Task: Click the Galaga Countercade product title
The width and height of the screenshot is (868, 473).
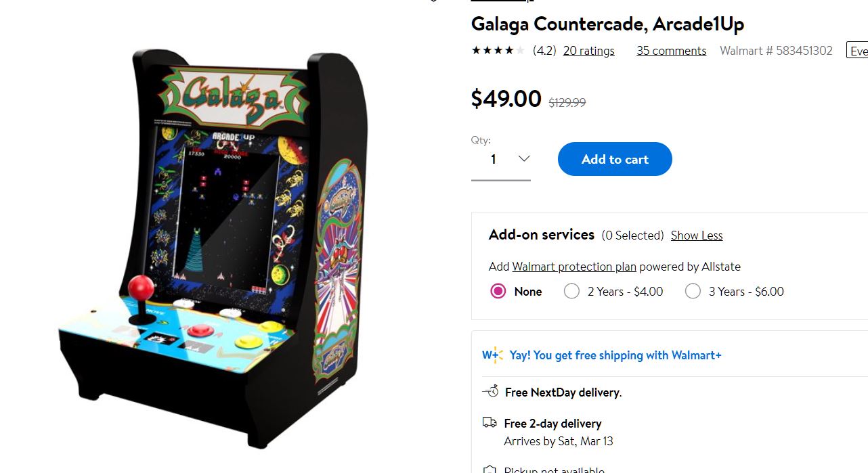Action: 607,24
